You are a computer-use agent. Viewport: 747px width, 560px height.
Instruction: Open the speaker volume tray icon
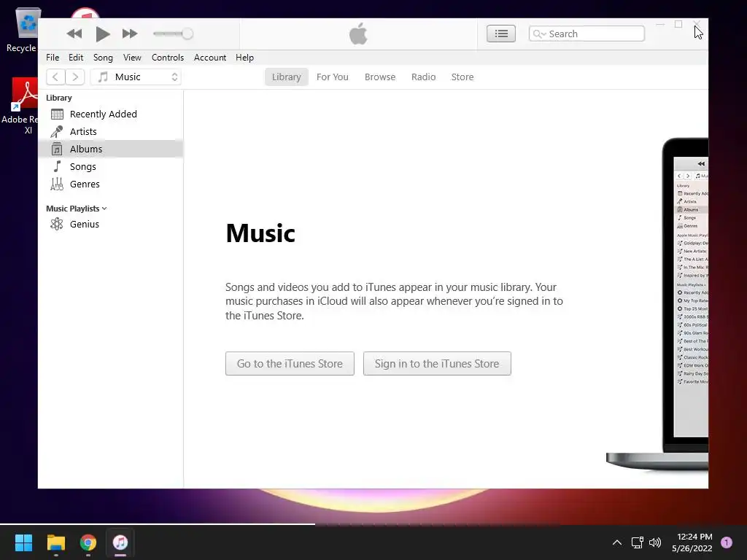[655, 542]
